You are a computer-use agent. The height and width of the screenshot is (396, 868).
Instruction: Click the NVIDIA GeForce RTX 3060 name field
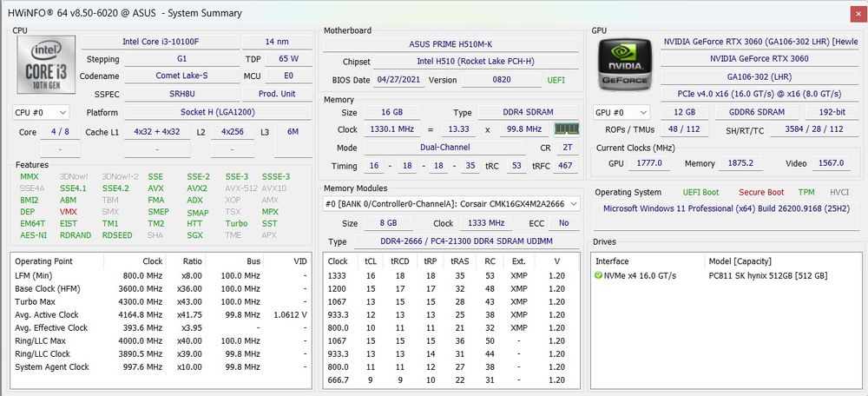(x=759, y=59)
